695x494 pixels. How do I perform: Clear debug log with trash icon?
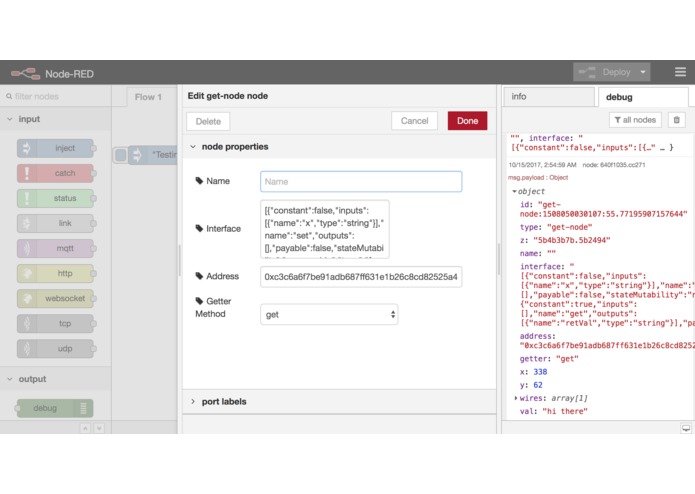click(676, 120)
